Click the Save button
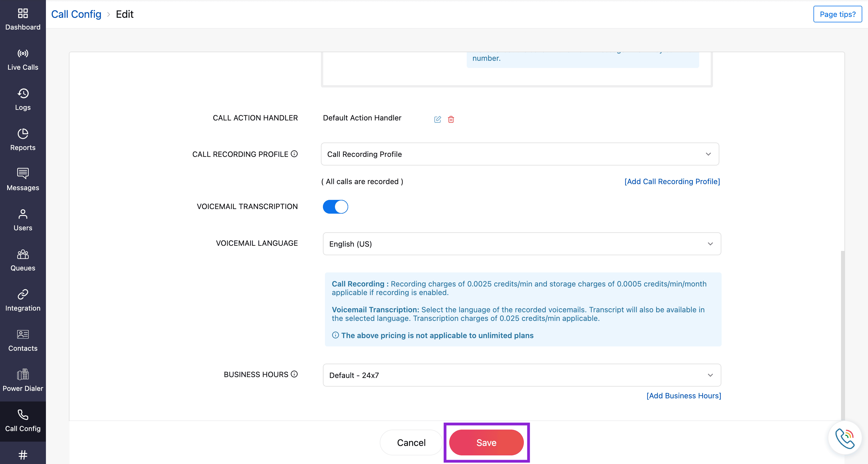This screenshot has height=464, width=868. tap(486, 442)
